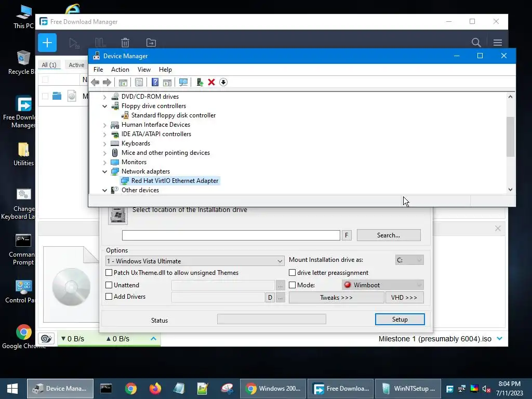Click Add download plus button in Free Download Manager

click(x=47, y=43)
